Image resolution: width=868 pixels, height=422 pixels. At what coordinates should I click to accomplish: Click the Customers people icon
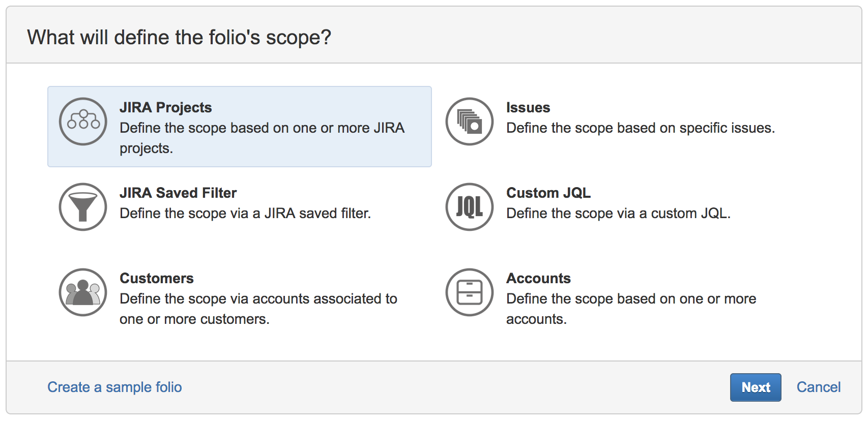[82, 292]
